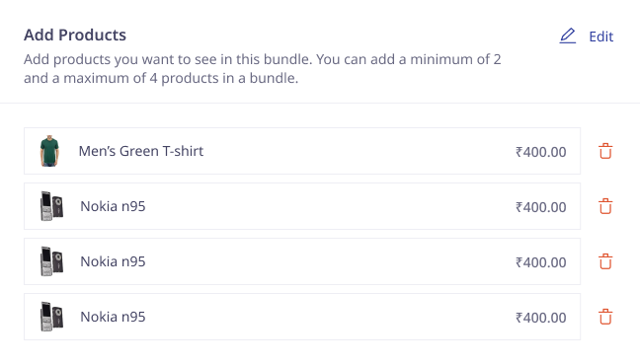Select the last Nokia n95 price value
The width and height of the screenshot is (640, 364).
[x=541, y=318]
